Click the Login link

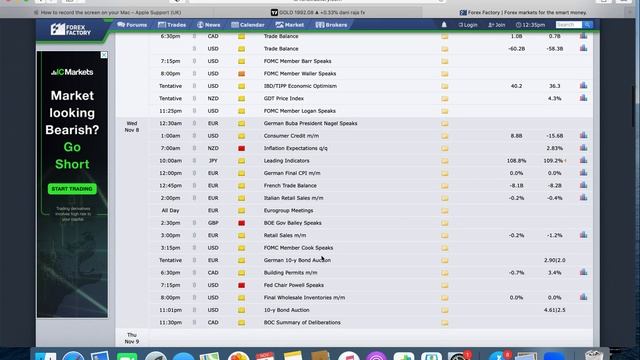[468, 25]
